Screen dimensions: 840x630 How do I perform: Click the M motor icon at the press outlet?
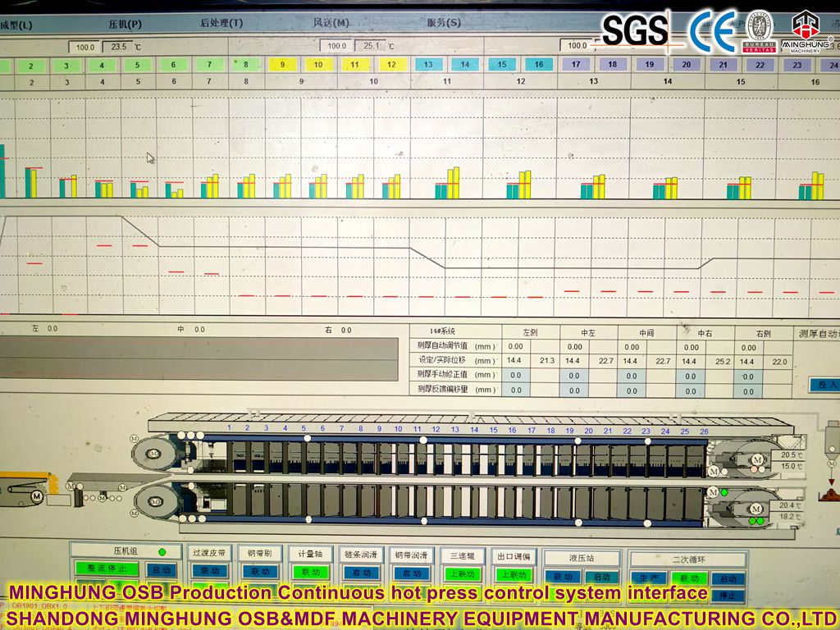[757, 460]
